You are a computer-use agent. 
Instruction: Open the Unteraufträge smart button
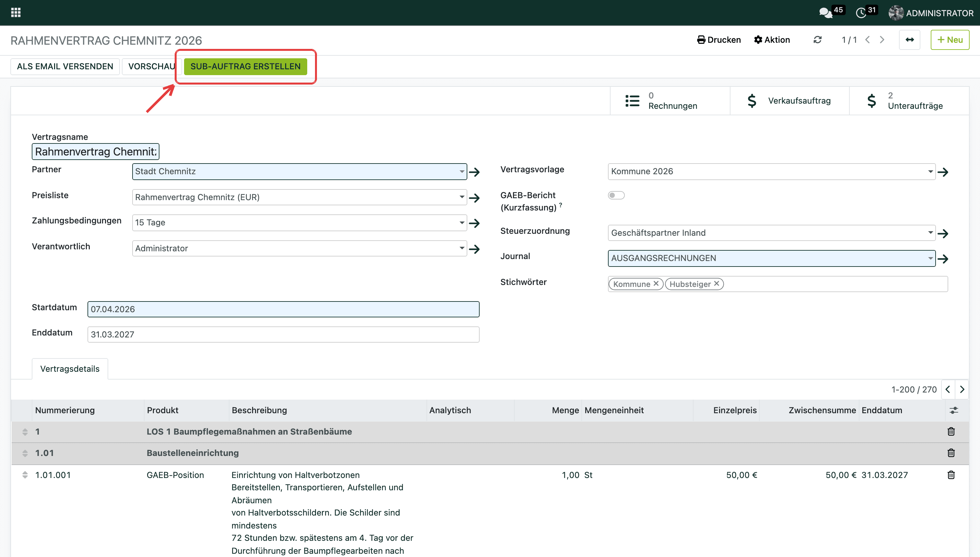[909, 101]
